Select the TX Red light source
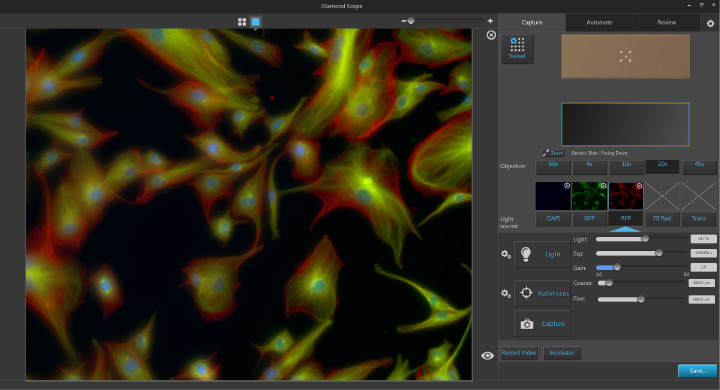The width and height of the screenshot is (720, 390). tap(662, 219)
